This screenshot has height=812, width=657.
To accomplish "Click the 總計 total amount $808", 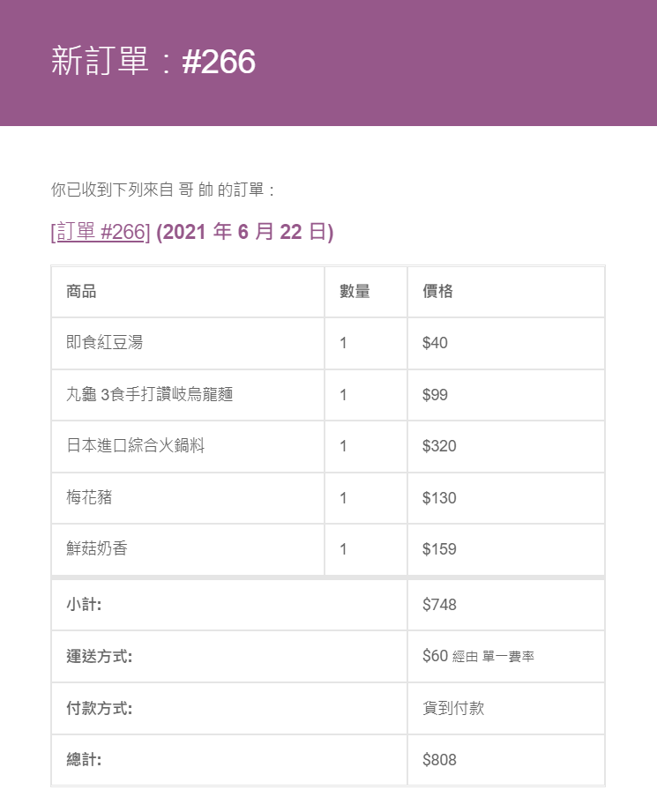I will coord(439,759).
